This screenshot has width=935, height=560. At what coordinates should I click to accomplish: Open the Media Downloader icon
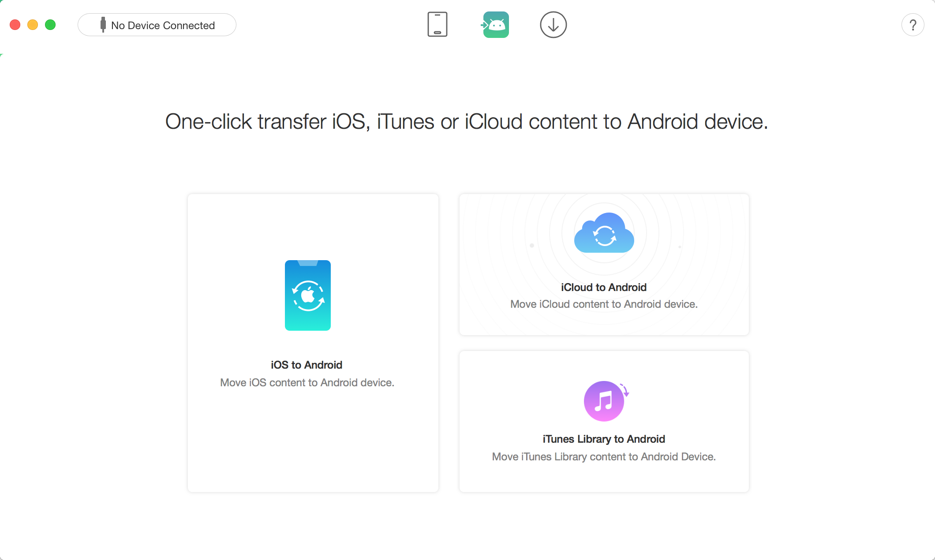tap(553, 25)
